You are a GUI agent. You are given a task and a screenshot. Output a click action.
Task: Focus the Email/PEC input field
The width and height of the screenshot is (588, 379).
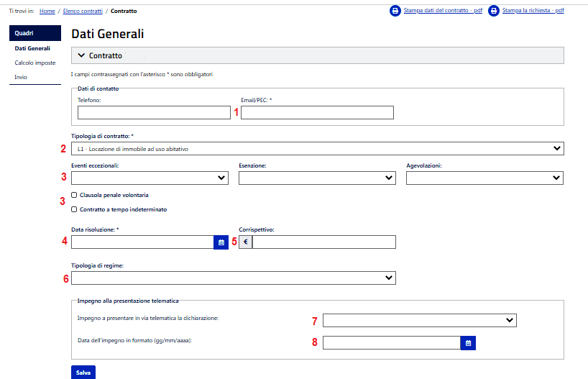(317, 113)
